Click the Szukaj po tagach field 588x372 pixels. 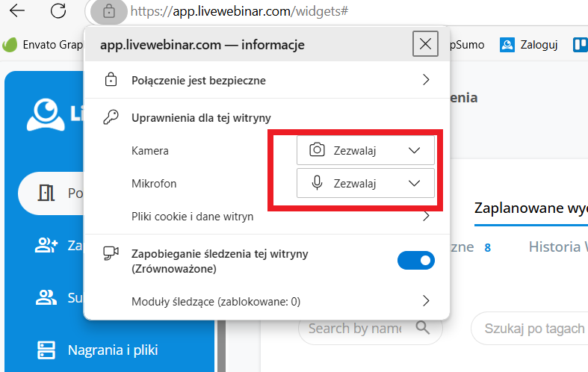(532, 328)
